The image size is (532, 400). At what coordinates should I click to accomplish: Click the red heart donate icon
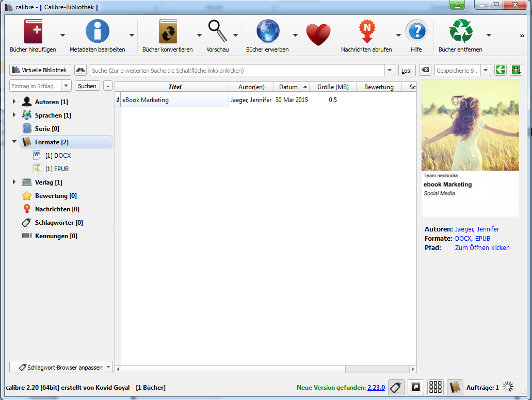(318, 34)
